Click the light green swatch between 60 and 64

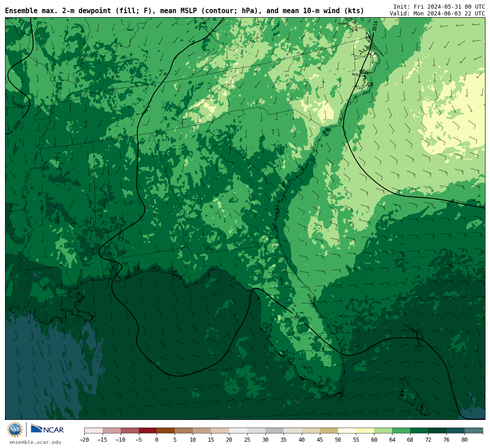(x=383, y=431)
